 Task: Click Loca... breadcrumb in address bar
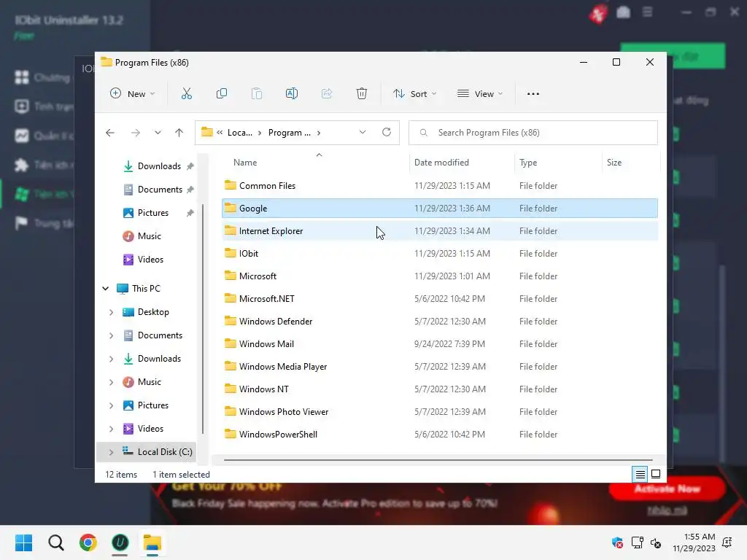pos(239,133)
